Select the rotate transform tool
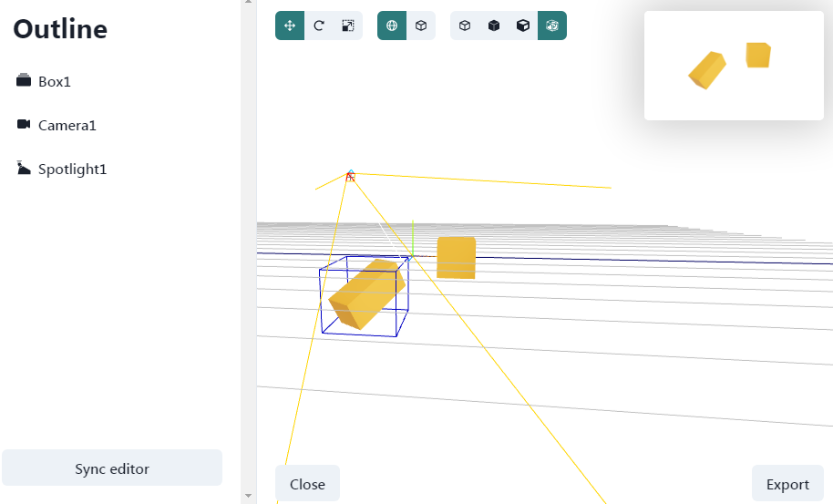The width and height of the screenshot is (833, 504). [x=319, y=26]
